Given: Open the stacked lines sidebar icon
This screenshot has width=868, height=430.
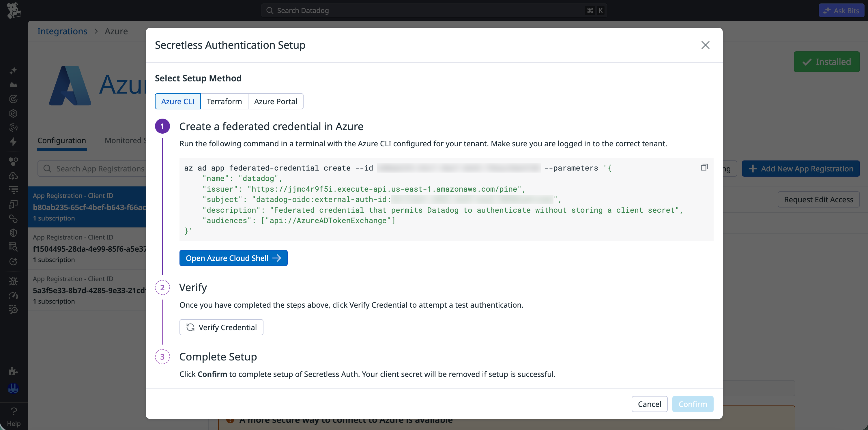Looking at the screenshot, I should coord(13,190).
